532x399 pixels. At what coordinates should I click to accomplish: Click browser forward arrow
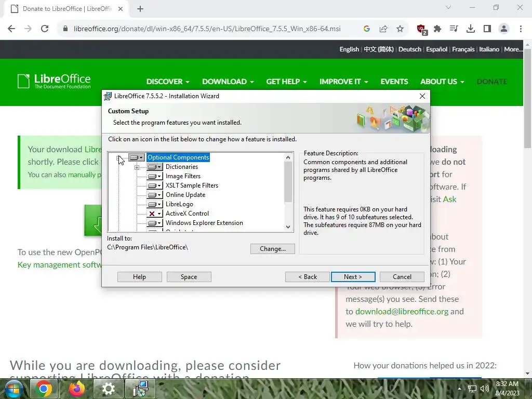(28, 29)
